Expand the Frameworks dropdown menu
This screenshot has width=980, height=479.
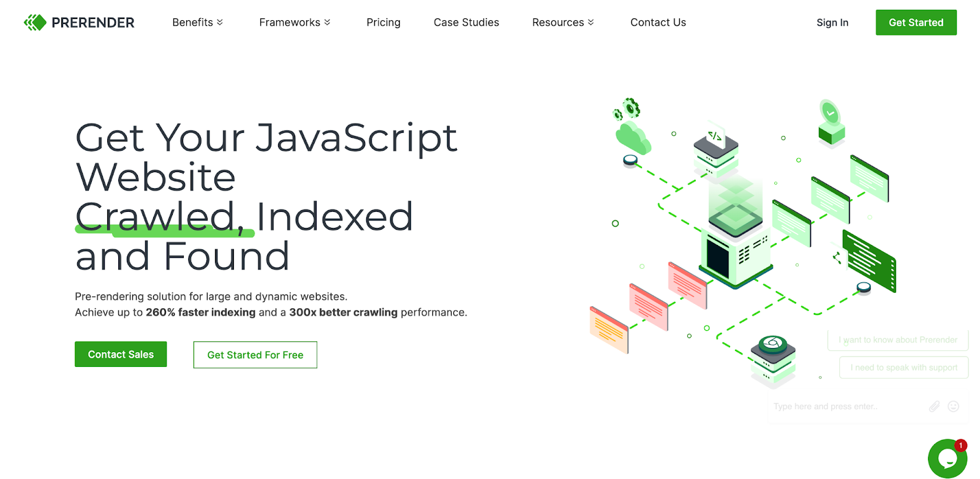295,23
